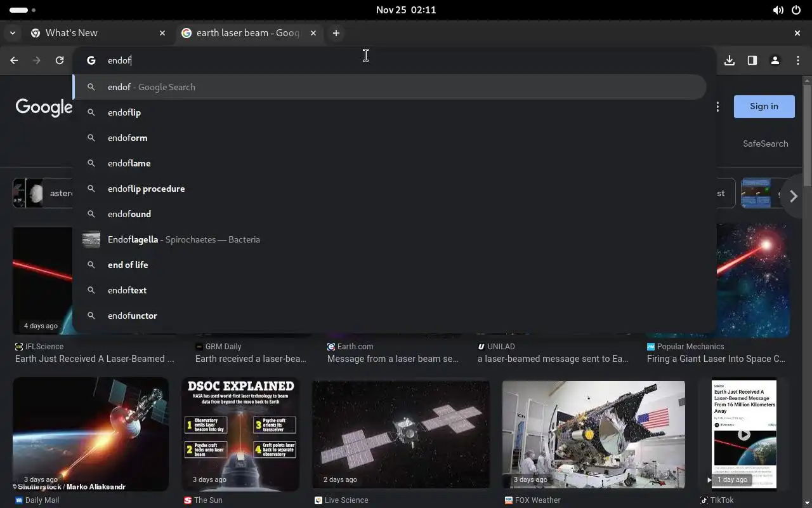Toggle the side panel icon

pos(752,60)
